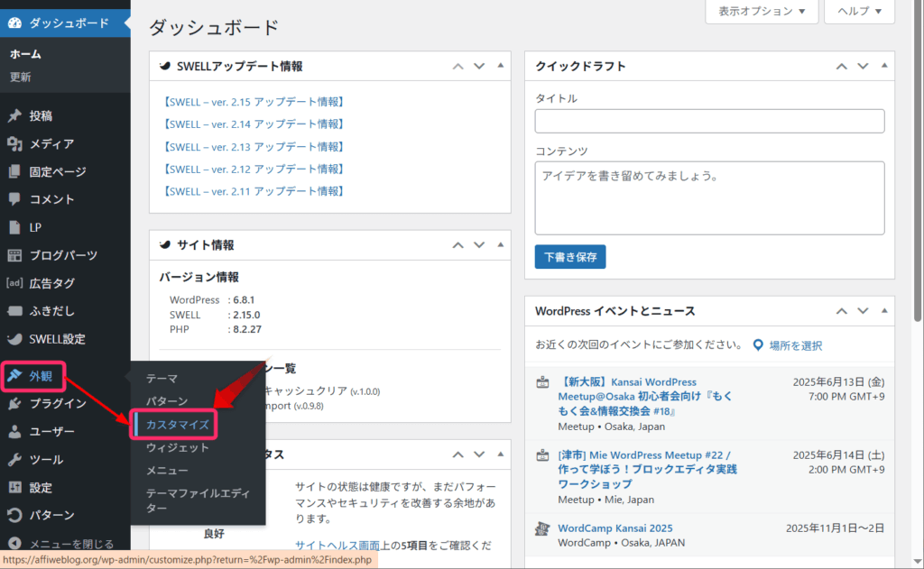This screenshot has height=569, width=924.
Task: Open SWELL ver. 2.13 update info link
Action: [x=253, y=147]
